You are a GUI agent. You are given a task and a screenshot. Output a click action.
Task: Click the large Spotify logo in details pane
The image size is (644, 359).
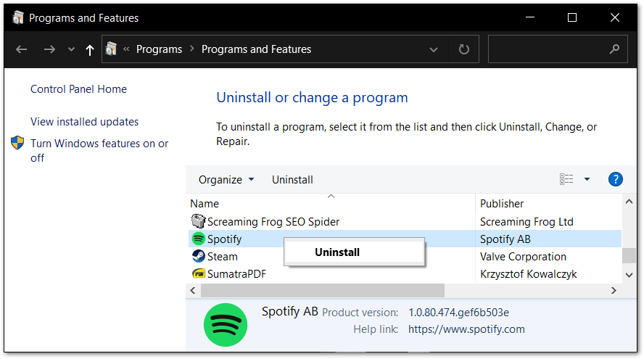pyautogui.click(x=226, y=325)
